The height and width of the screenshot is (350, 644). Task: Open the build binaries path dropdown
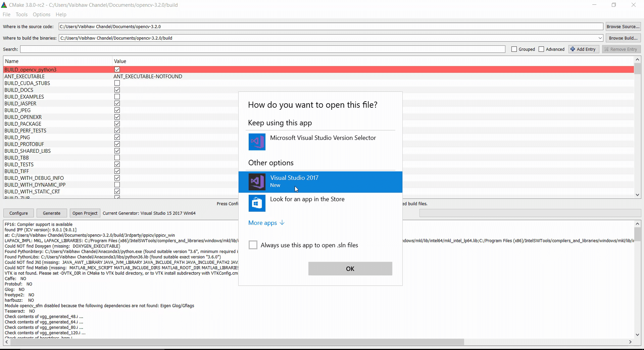[600, 38]
